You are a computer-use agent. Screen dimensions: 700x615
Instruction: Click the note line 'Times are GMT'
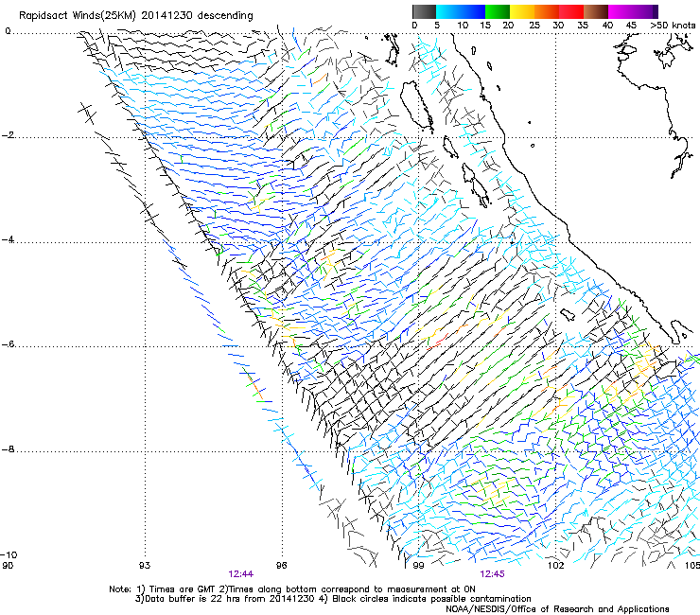click(x=184, y=589)
